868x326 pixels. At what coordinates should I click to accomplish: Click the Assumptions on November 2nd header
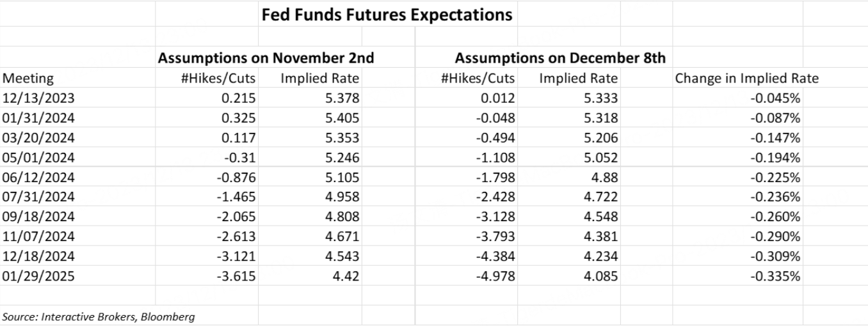[x=266, y=58]
